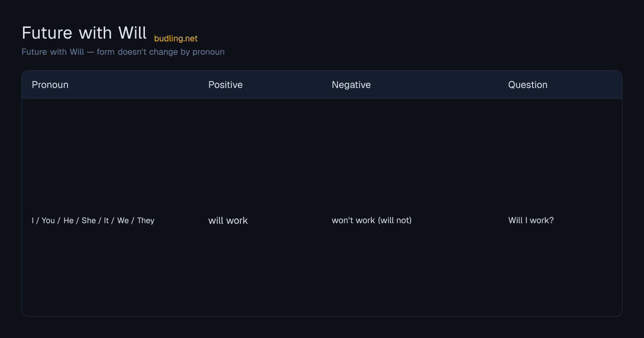Click the Negative column header
644x338 pixels.
[x=351, y=85]
